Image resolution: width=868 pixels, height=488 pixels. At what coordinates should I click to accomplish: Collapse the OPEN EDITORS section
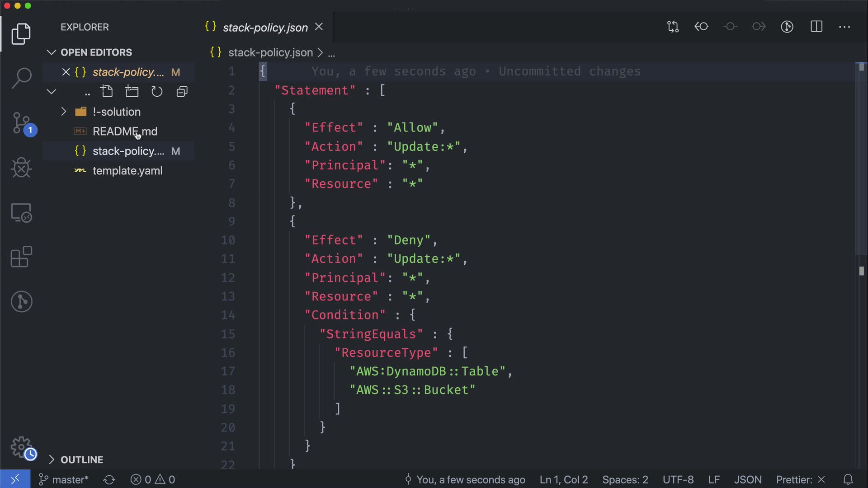[96, 52]
